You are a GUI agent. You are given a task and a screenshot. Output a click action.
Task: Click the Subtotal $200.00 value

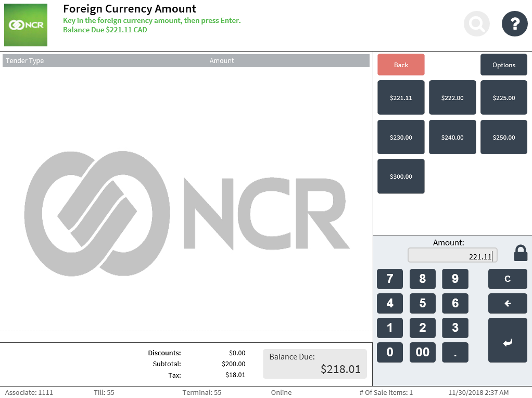[x=233, y=364]
